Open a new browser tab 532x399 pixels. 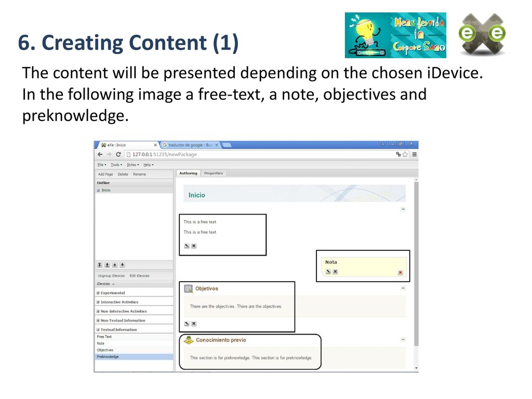(x=227, y=145)
